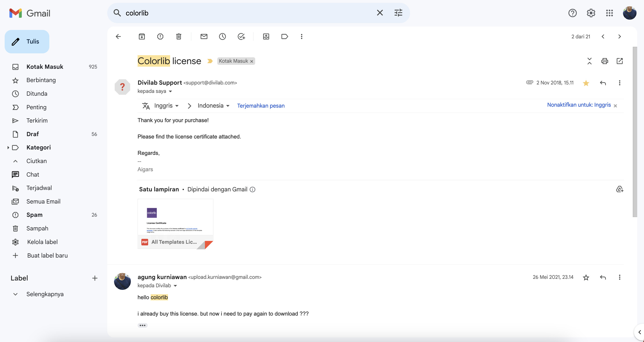Show newer conversation arrow
This screenshot has height=342, width=644.
tap(603, 36)
